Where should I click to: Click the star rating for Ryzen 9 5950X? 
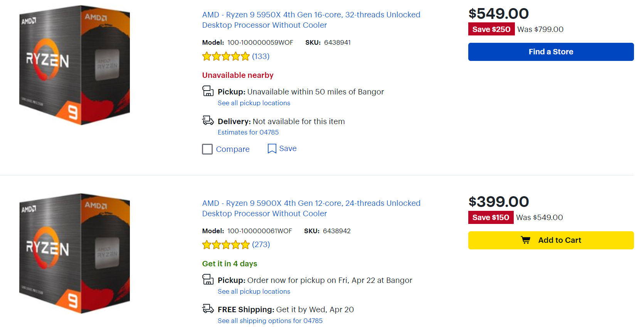tap(226, 57)
